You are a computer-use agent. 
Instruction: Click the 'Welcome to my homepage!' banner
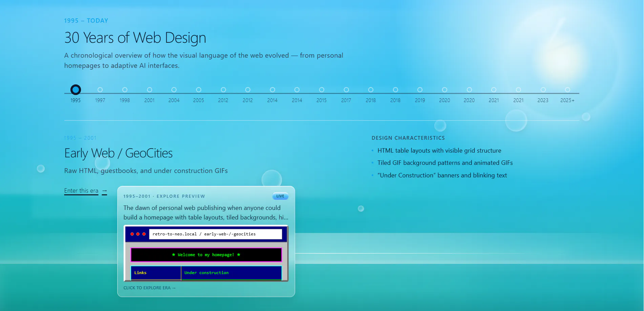[206, 255]
